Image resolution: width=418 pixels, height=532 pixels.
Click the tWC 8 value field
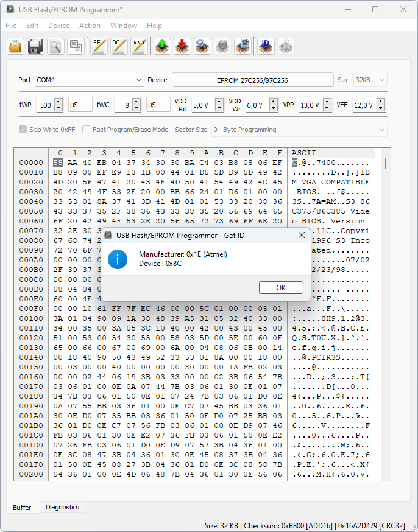[123, 105]
